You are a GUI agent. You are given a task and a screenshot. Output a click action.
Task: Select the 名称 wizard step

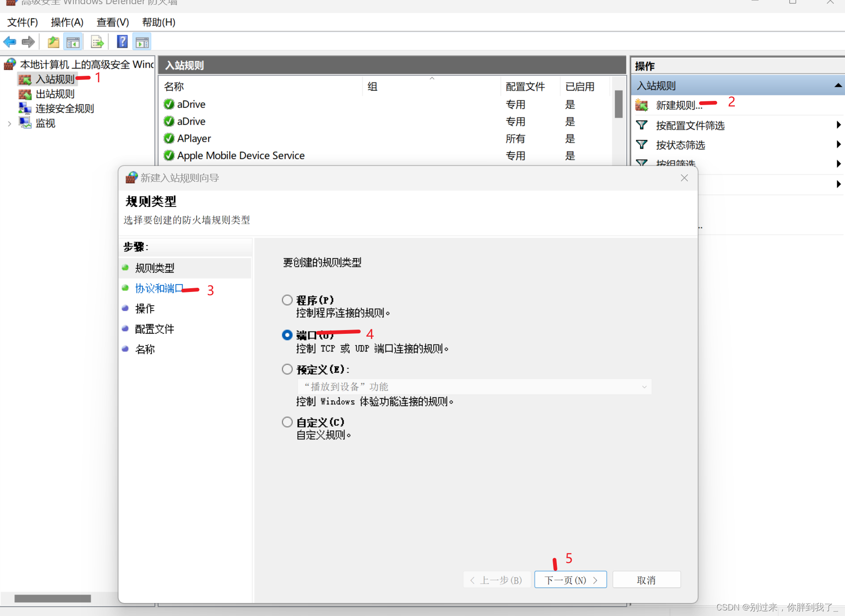pyautogui.click(x=145, y=349)
